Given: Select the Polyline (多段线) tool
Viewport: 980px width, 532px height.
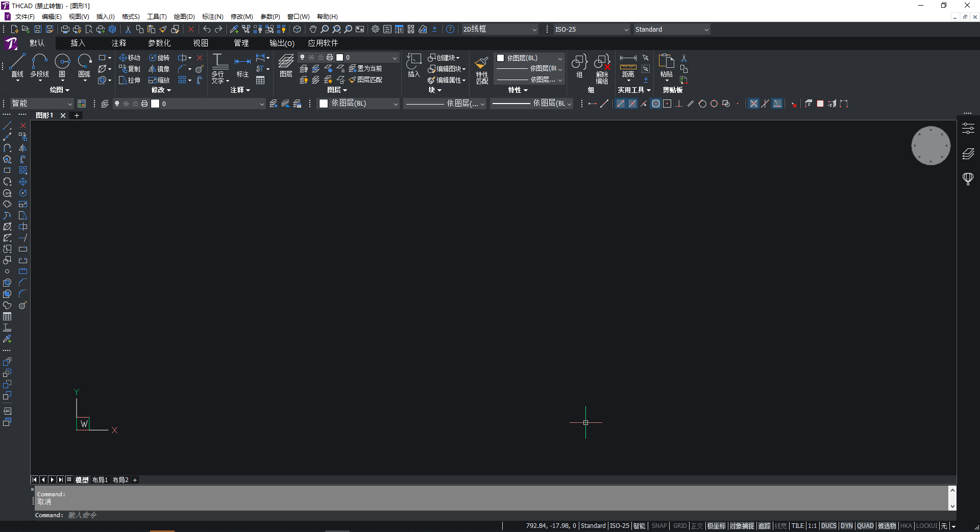Looking at the screenshot, I should (x=39, y=66).
